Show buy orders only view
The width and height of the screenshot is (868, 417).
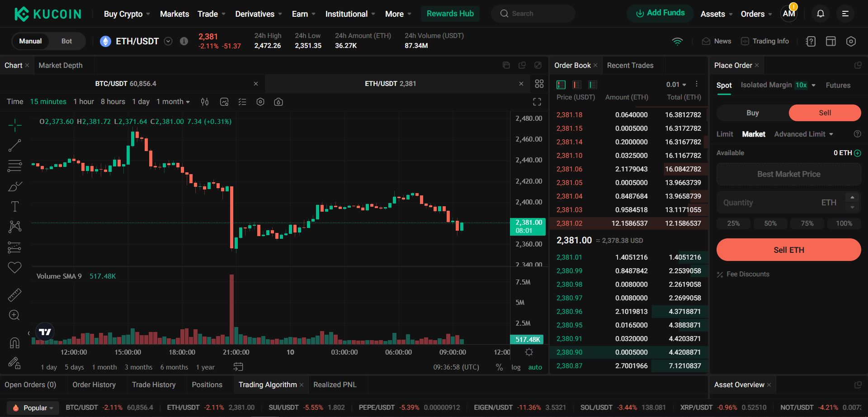point(593,85)
